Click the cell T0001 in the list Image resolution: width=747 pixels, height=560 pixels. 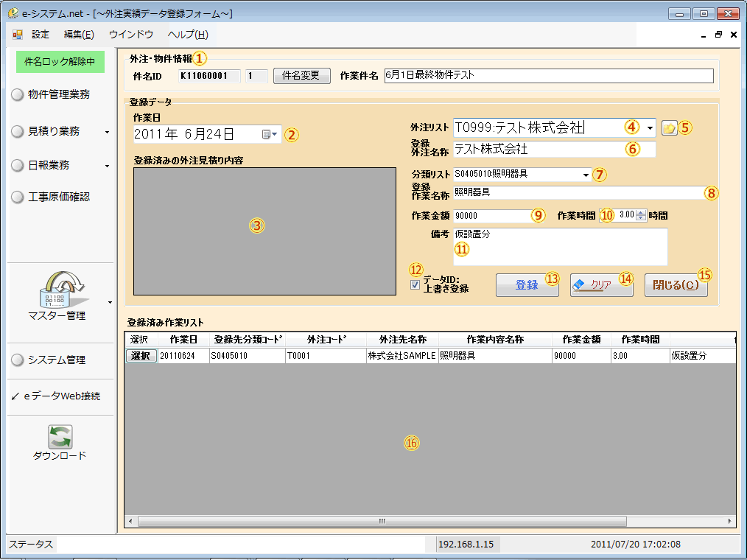pyautogui.click(x=326, y=356)
